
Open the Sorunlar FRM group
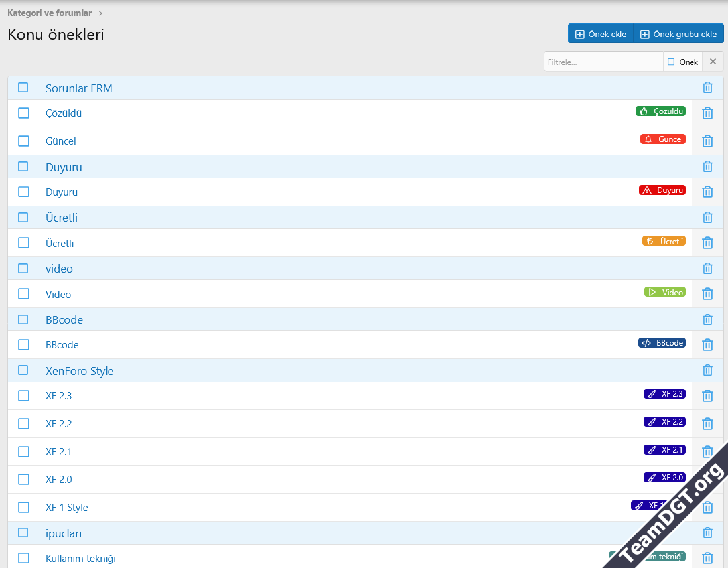[x=79, y=88]
